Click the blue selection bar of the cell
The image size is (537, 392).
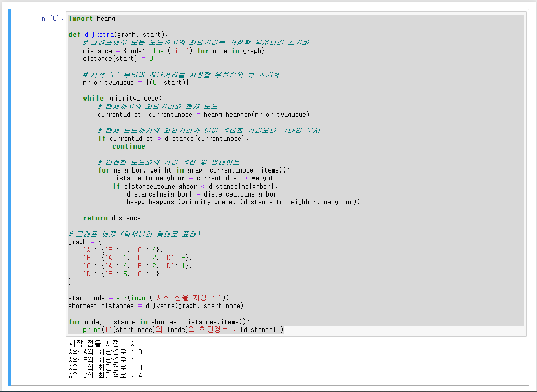click(x=9, y=197)
